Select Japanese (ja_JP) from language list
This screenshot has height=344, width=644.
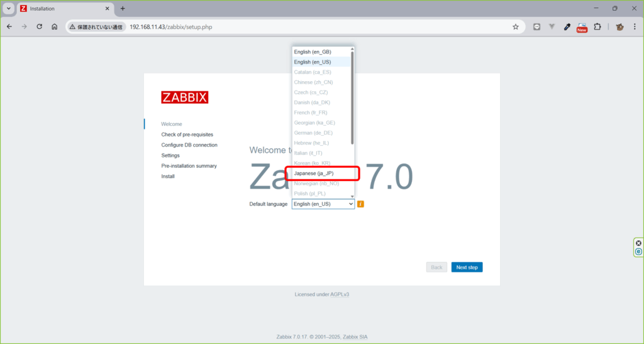[x=321, y=173]
